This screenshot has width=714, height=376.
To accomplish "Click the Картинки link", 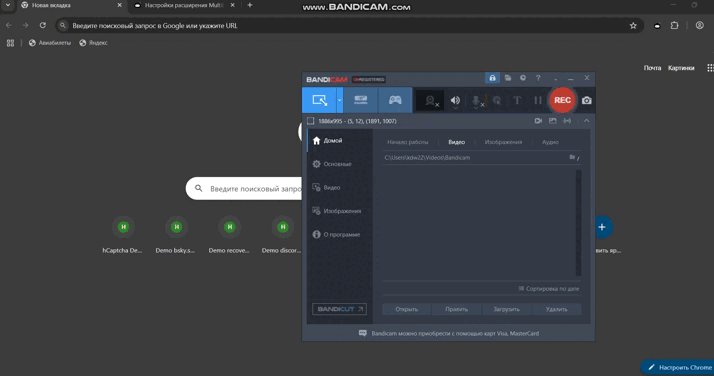I will tap(681, 68).
